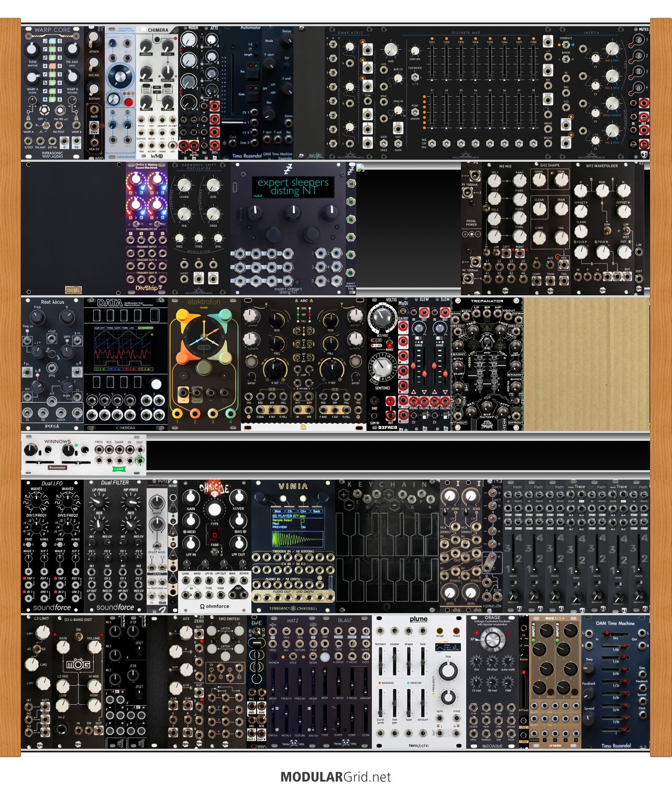
Task: Click the big KP tuning knob on Orage
Action: [492, 640]
